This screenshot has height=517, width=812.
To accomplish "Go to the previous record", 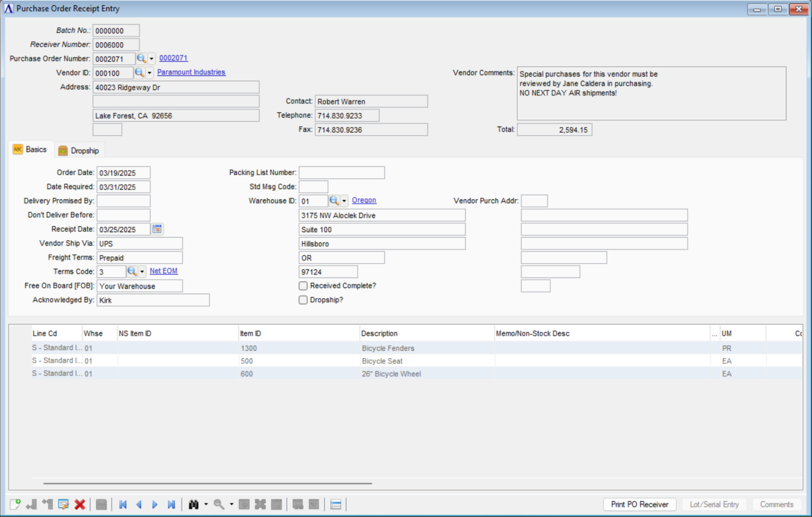I will coord(139,504).
